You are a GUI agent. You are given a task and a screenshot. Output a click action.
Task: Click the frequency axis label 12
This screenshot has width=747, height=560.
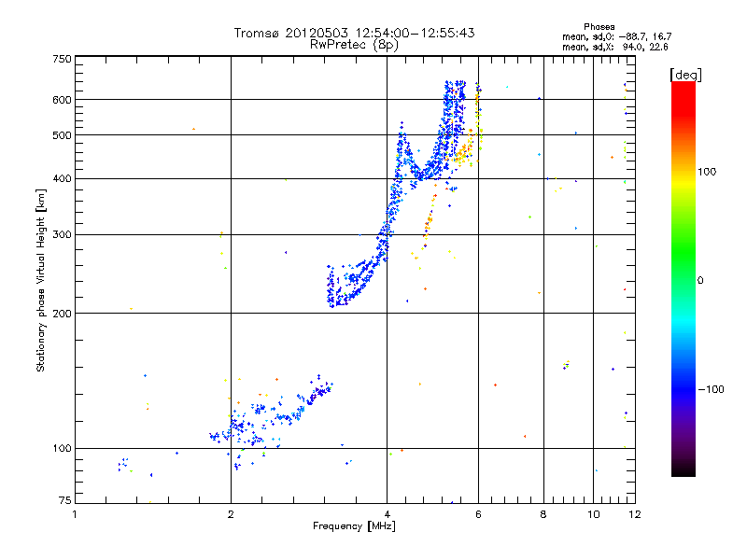(x=635, y=514)
